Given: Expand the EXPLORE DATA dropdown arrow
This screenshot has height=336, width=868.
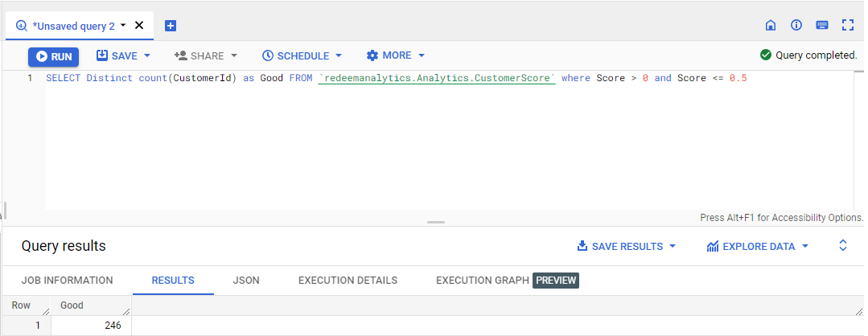Looking at the screenshot, I should (805, 246).
